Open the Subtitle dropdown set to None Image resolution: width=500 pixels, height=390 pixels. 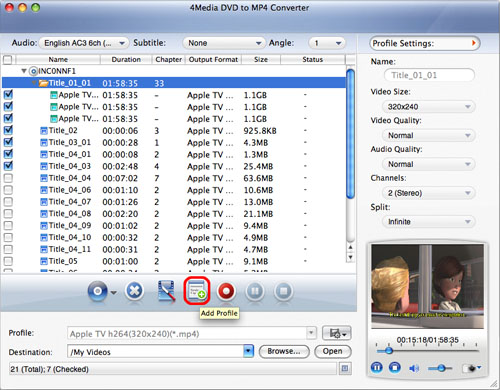tap(224, 43)
